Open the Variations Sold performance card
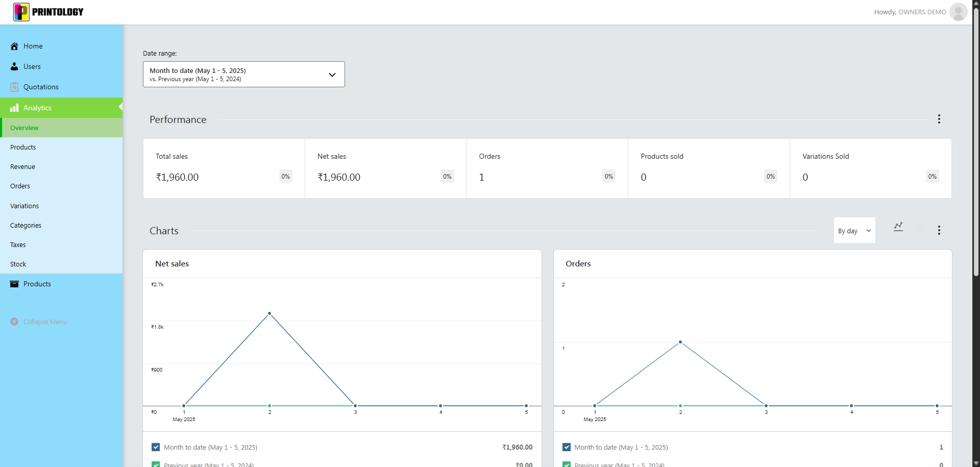This screenshot has height=467, width=980. pos(871,168)
